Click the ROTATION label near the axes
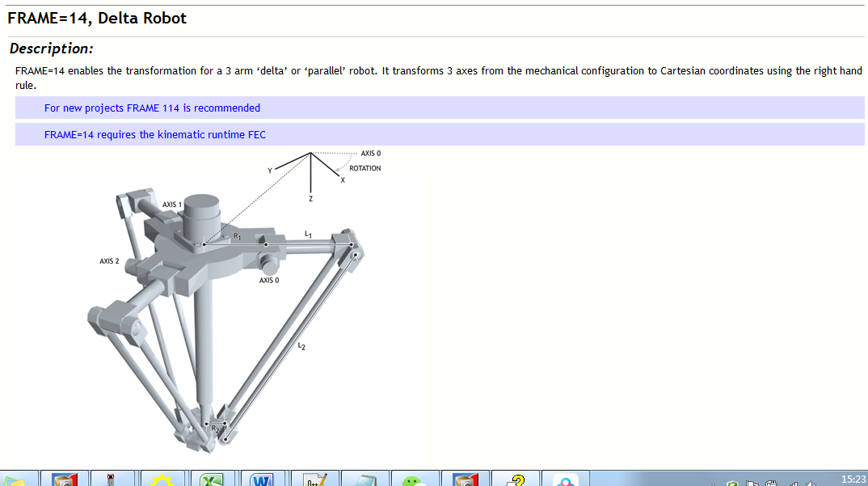868x486 pixels. point(364,168)
